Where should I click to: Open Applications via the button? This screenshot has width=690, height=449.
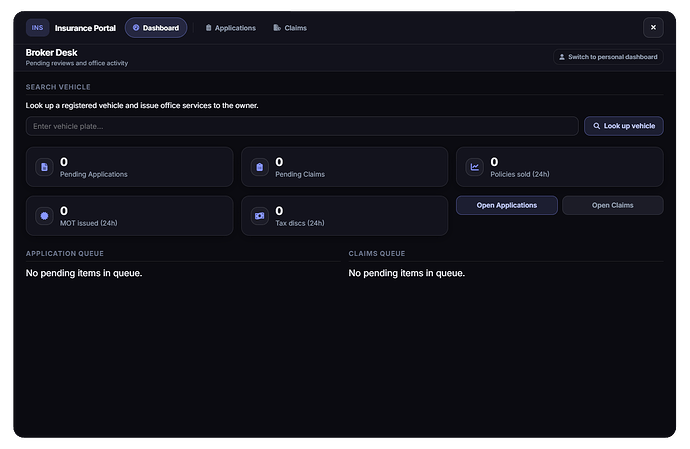point(506,205)
